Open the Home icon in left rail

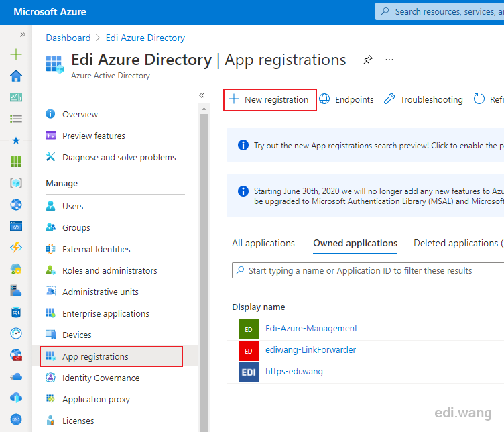(x=16, y=76)
